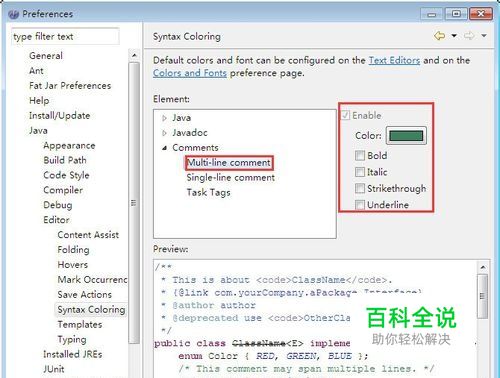The width and height of the screenshot is (500, 378).
Task: Click the preferences tree scrollbar thumb
Action: [x=134, y=203]
